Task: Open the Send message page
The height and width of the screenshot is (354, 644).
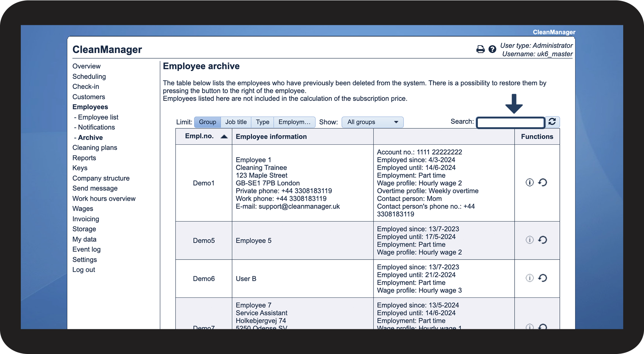Action: click(x=95, y=188)
